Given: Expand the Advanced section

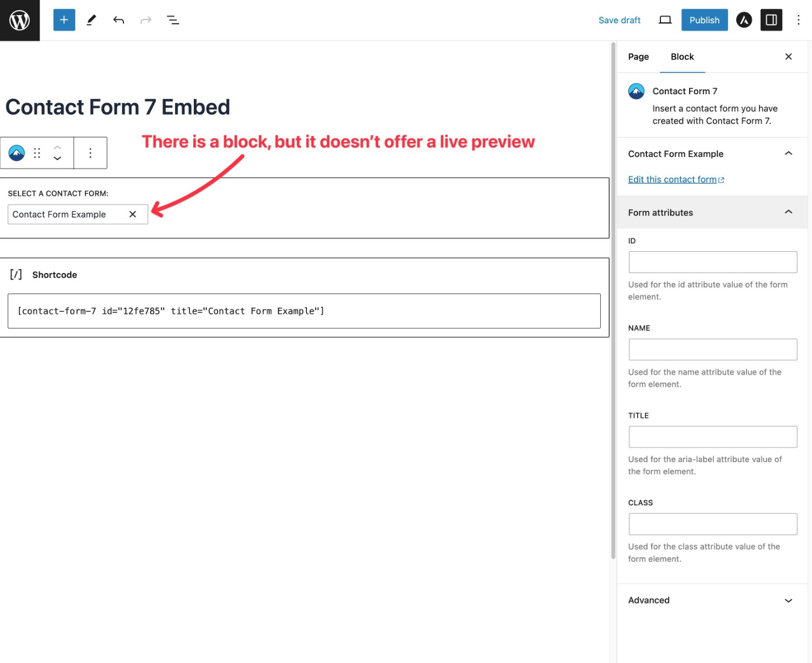Looking at the screenshot, I should click(712, 600).
